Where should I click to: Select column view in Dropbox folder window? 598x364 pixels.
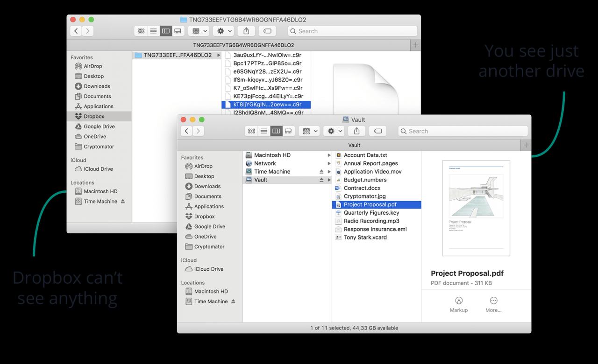pos(165,31)
